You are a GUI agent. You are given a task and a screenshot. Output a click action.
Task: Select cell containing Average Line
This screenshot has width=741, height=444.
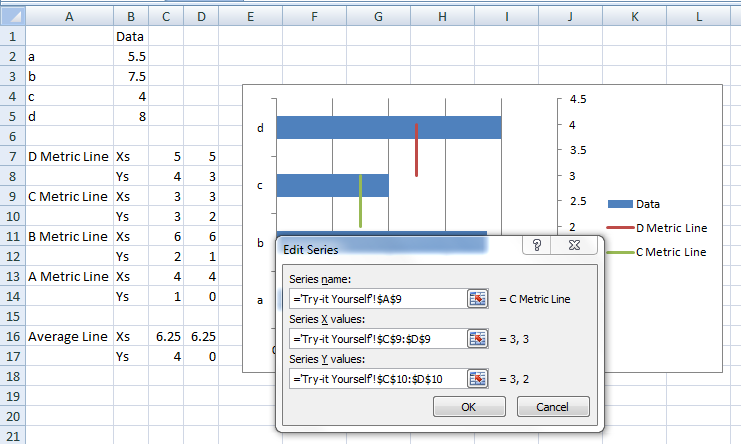[69, 336]
